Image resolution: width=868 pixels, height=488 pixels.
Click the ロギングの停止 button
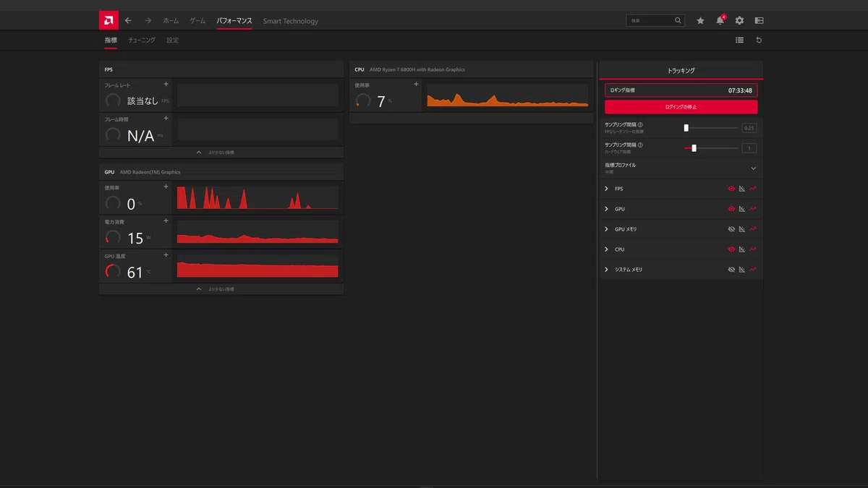coord(681,107)
